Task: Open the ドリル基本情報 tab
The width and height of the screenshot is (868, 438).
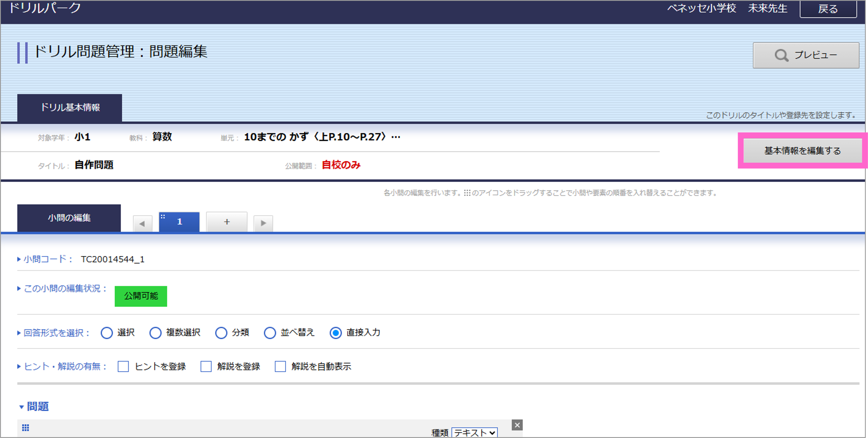Action: point(70,108)
